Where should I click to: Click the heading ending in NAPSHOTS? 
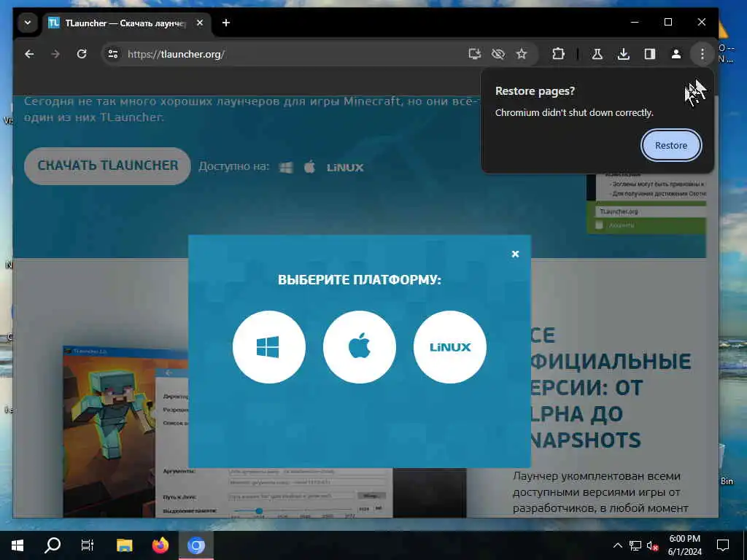611,388
